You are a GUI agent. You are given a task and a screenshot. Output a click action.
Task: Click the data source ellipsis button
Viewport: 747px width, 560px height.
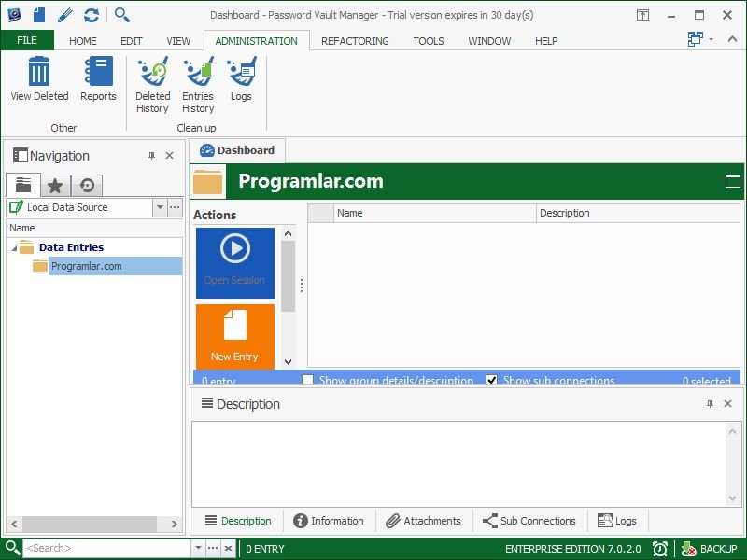click(175, 207)
